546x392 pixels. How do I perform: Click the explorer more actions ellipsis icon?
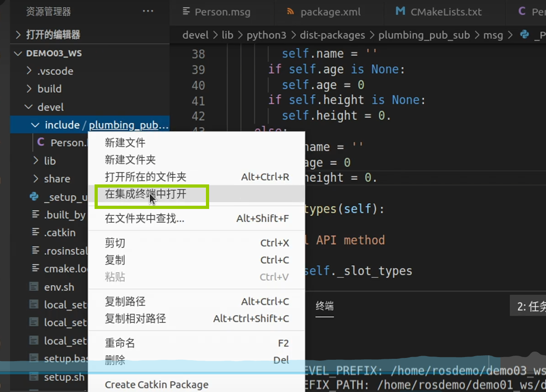(148, 11)
